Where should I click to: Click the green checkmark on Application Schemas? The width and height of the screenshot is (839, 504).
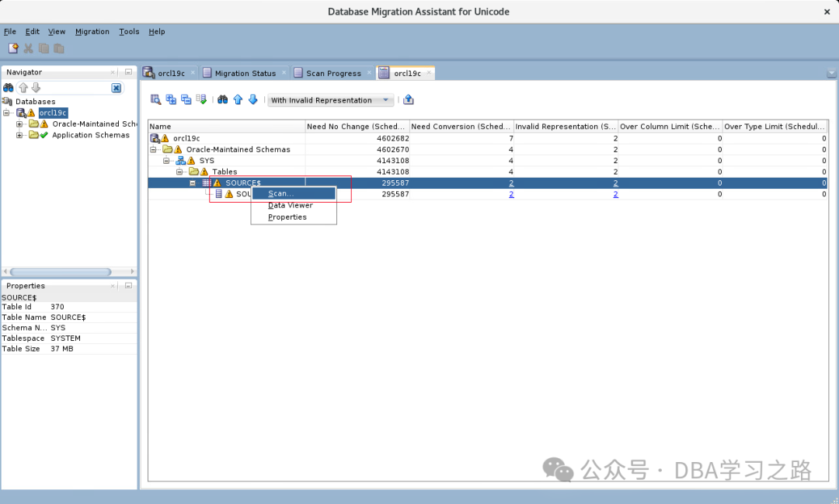44,135
